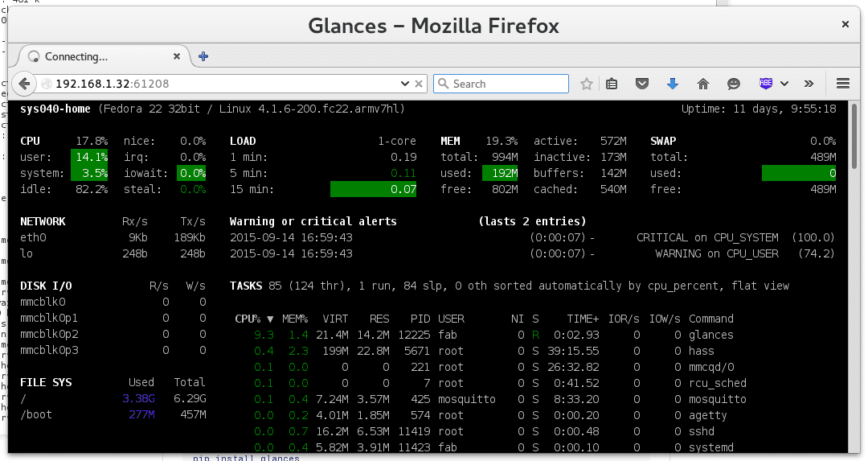868x461 pixels.
Task: Click the back navigation arrow
Action: coord(24,84)
